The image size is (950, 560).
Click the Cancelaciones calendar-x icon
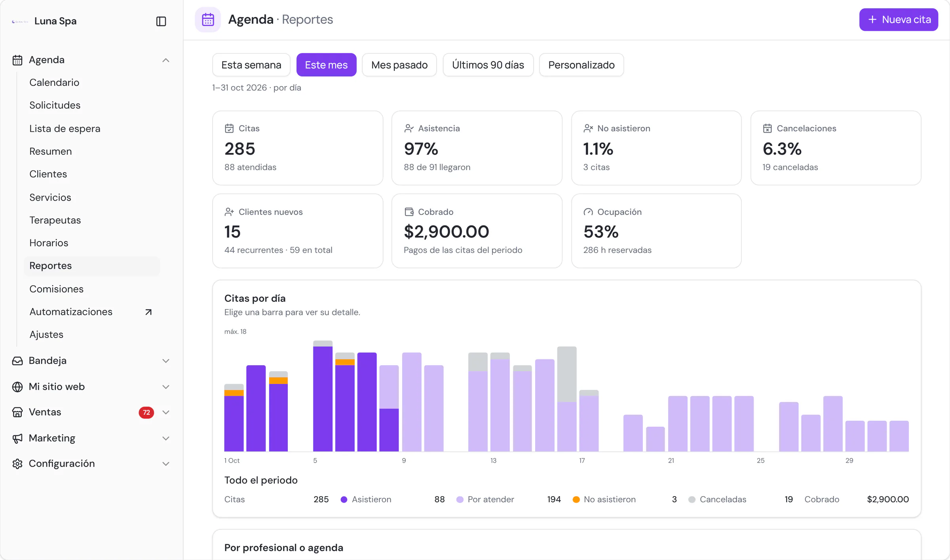click(768, 128)
